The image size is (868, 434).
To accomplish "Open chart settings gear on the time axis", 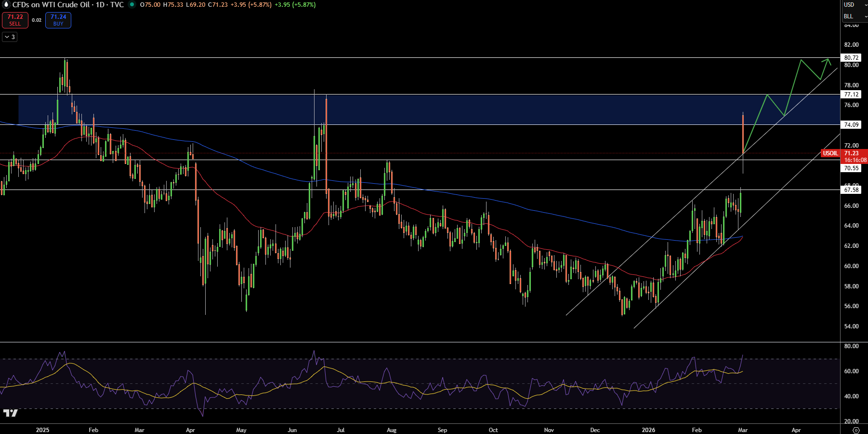I will coord(856,430).
